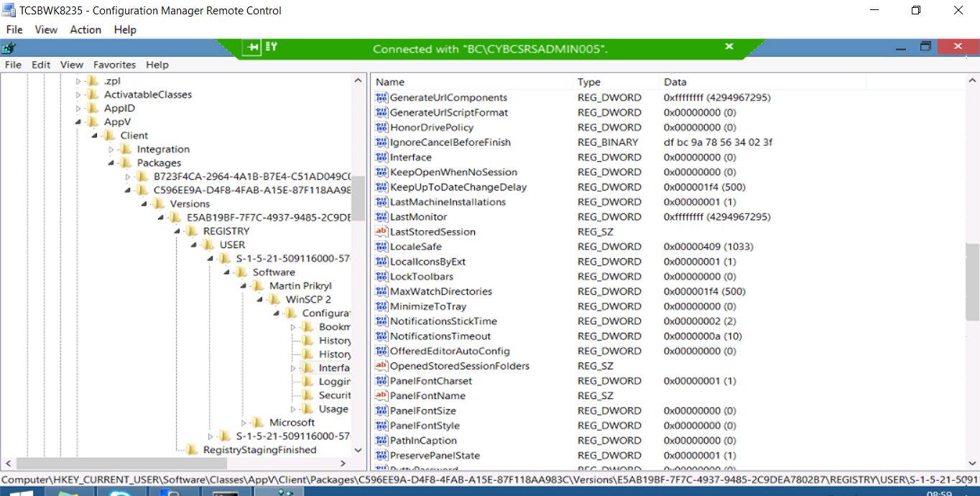
Task: Select the WinSCP 2 folder icon
Action: pyautogui.click(x=274, y=299)
